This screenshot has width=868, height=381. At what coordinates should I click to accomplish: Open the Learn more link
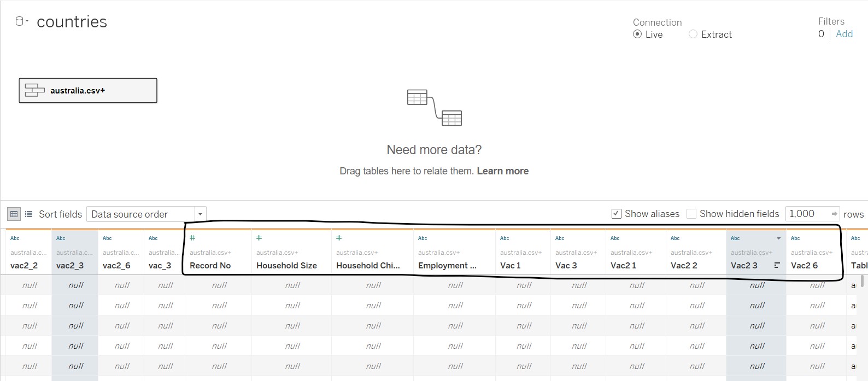(x=502, y=171)
